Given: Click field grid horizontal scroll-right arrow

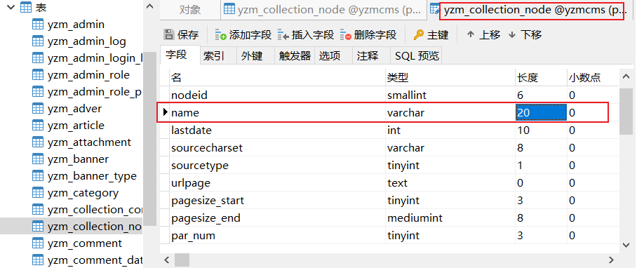Looking at the screenshot, I should click(612, 260).
